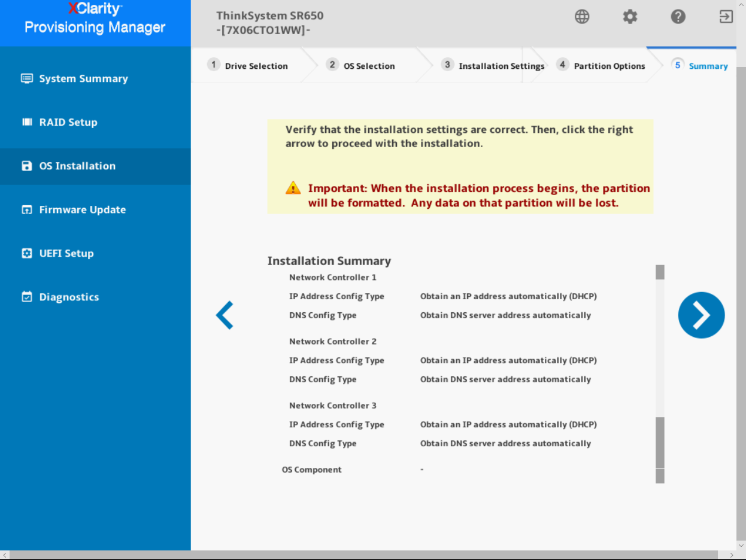Click Network Controller 1 DHCP value

coord(508,296)
